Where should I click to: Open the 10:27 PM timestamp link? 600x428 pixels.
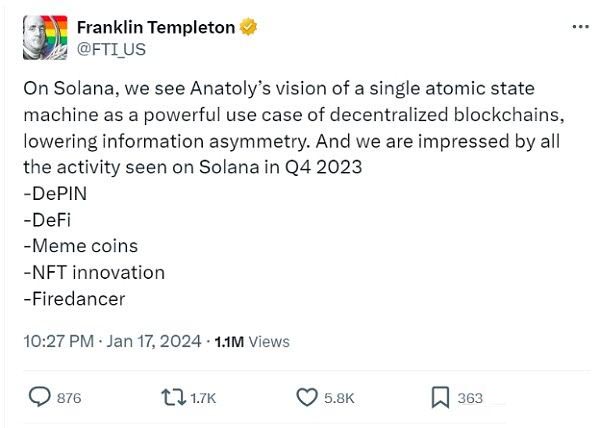[59, 341]
